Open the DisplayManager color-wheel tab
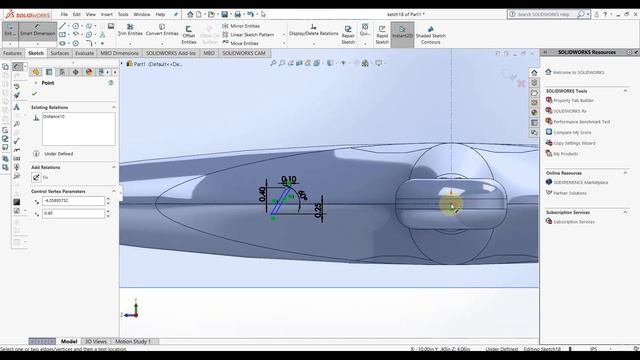The height and width of the screenshot is (360, 640). (x=89, y=72)
